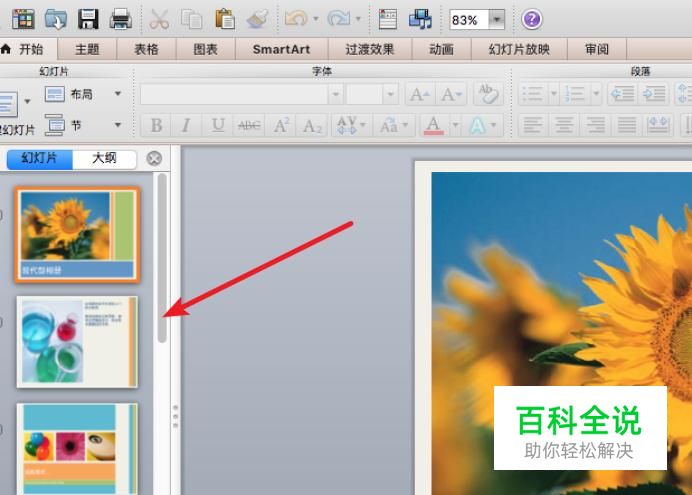Click the font name input box
The width and height of the screenshot is (692, 495).
pos(234,94)
